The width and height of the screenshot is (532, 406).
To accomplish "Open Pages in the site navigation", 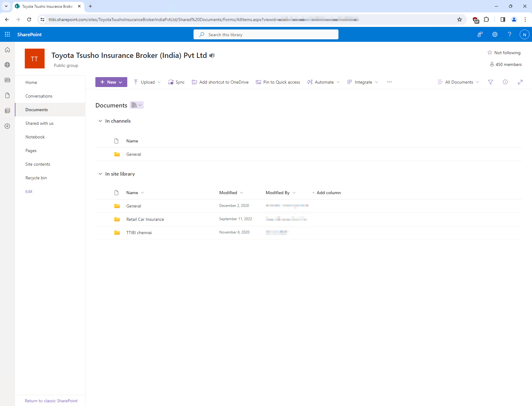I will tap(31, 151).
